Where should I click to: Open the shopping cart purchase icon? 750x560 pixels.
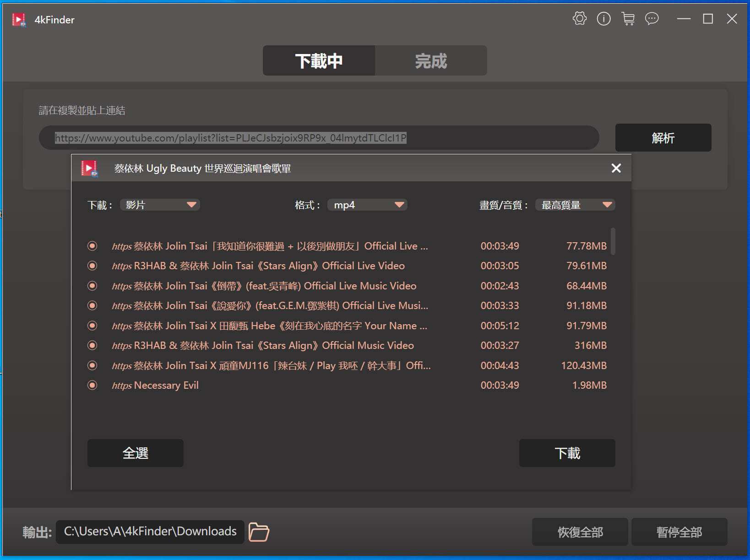pos(628,19)
